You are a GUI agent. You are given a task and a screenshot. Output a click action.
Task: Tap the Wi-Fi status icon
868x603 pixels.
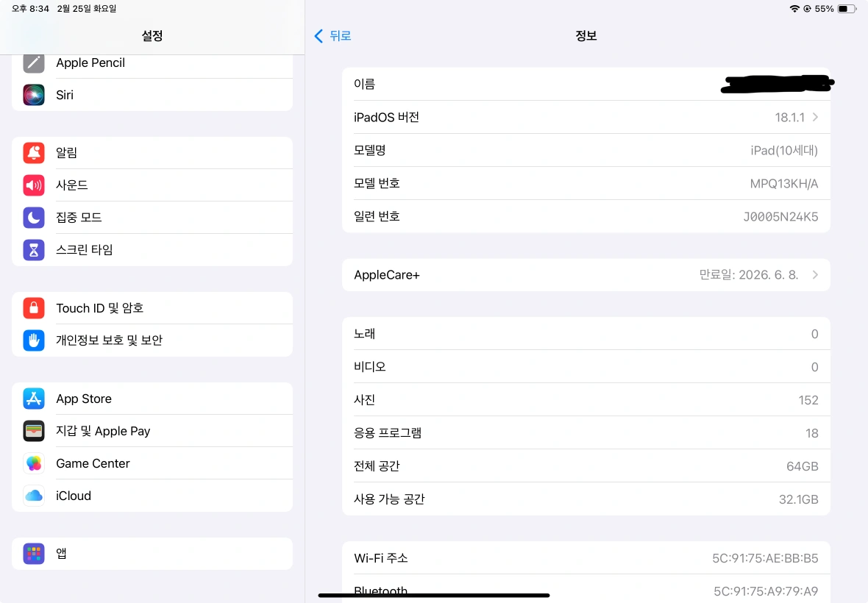[x=794, y=9]
